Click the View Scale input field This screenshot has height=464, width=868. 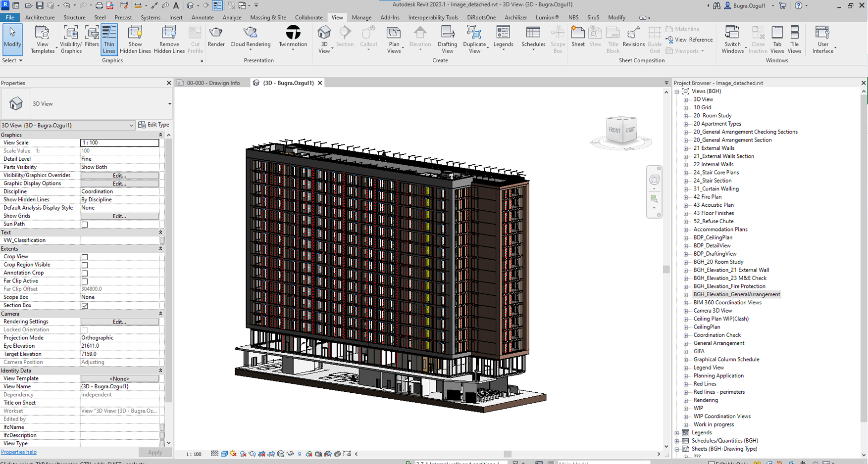click(x=119, y=143)
